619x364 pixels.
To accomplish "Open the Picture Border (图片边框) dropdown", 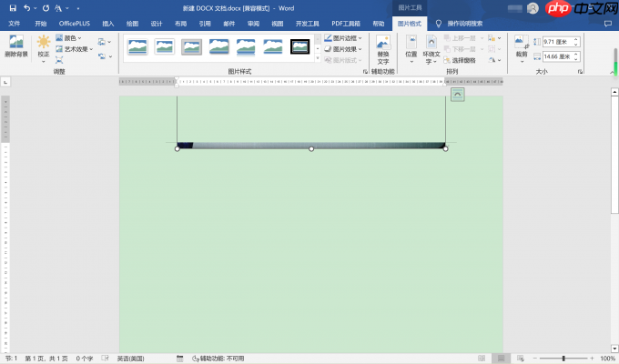I will tap(342, 38).
